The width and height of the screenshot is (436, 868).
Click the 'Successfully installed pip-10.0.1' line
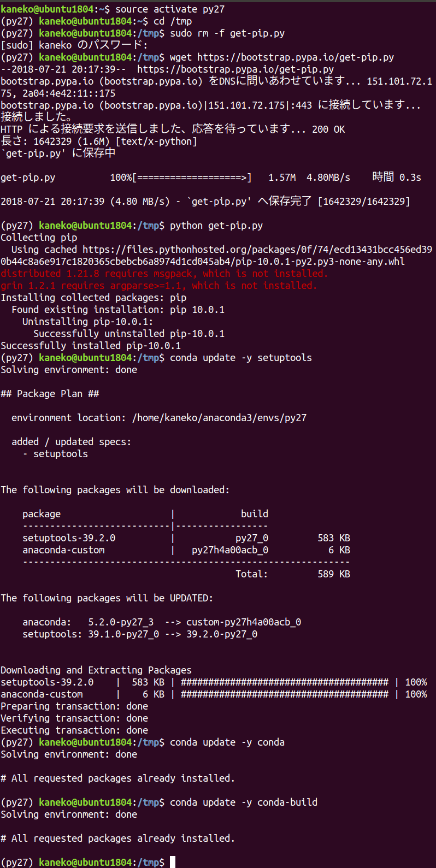coord(91,346)
